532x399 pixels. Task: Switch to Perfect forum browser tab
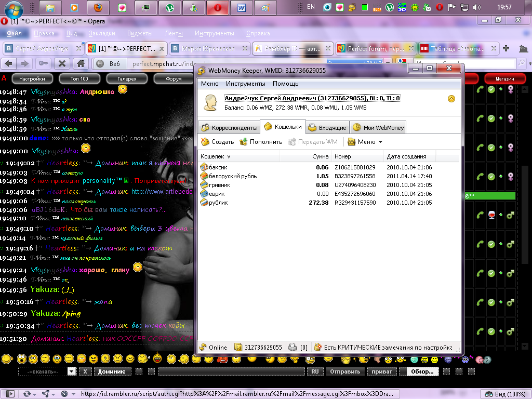[376, 48]
